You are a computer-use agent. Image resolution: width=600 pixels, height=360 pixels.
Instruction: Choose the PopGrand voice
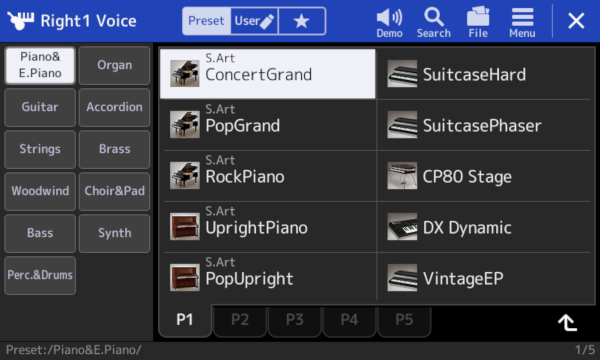click(x=269, y=125)
